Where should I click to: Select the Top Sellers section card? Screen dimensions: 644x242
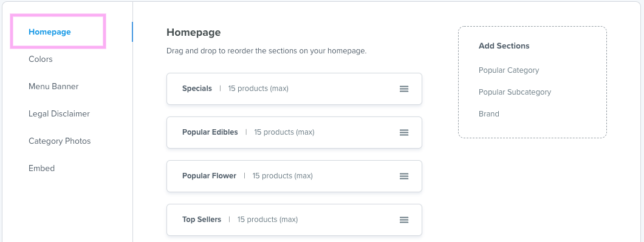coord(294,220)
